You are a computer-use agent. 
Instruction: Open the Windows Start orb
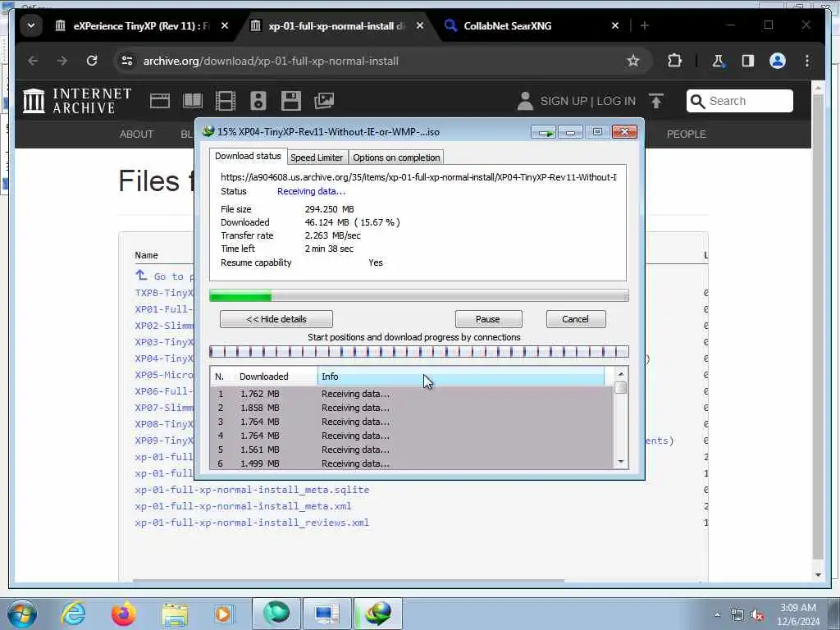[22, 614]
